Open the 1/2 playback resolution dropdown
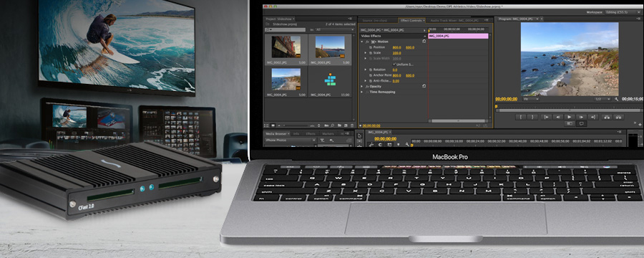This screenshot has width=644, height=258. click(602, 99)
